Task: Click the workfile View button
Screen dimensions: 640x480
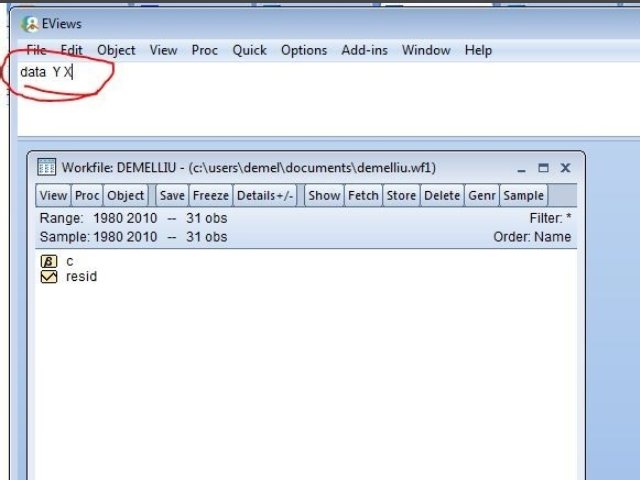Action: pos(53,196)
